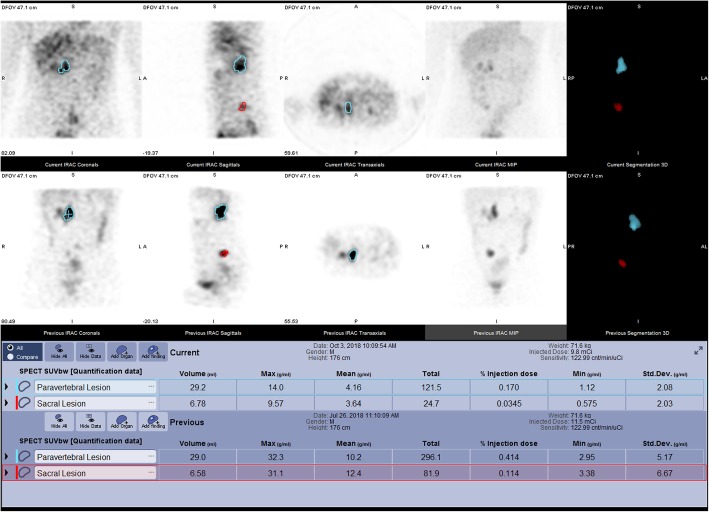Select the Previous IRAC MIP view tab
709x512 pixels.
[496, 333]
